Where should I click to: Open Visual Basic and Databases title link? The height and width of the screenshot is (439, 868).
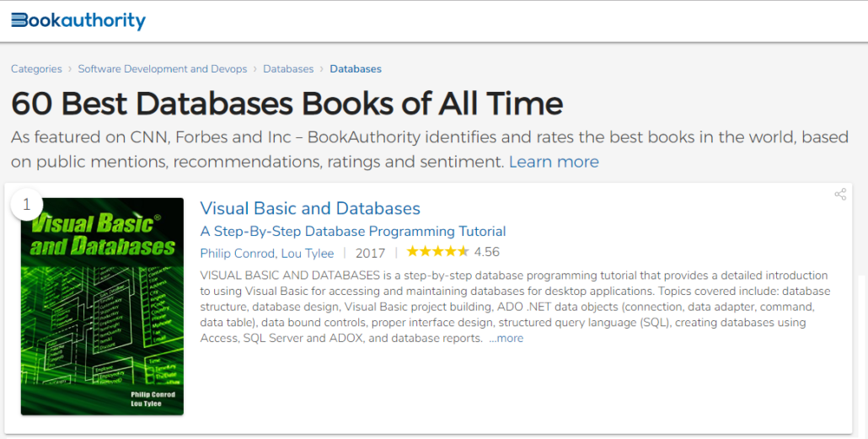[x=310, y=208]
